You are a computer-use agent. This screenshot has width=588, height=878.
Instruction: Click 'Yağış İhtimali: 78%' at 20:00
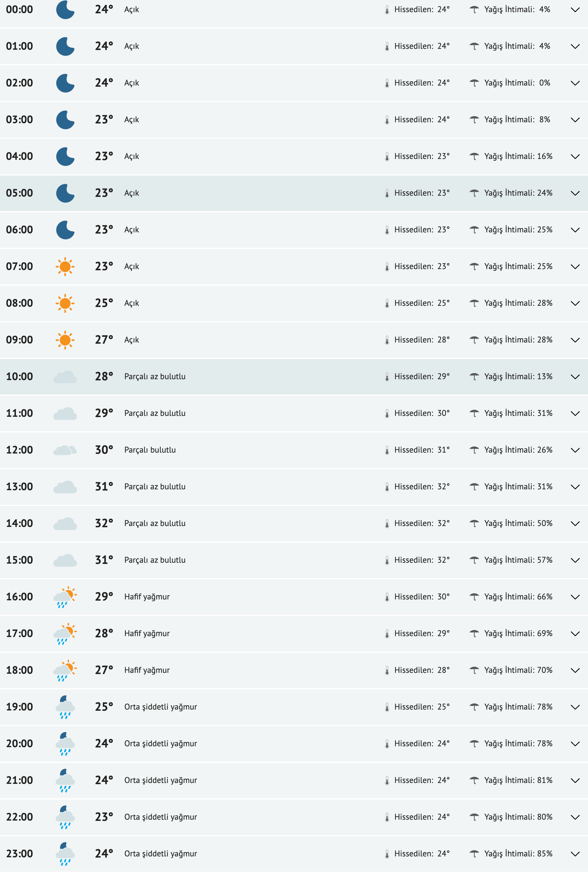tap(518, 743)
